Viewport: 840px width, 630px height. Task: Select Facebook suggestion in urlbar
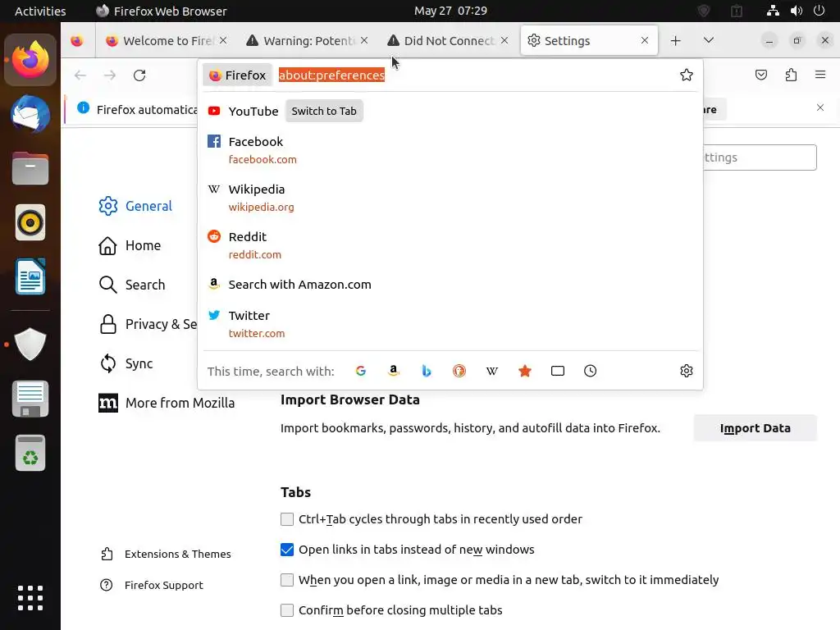tap(450, 150)
